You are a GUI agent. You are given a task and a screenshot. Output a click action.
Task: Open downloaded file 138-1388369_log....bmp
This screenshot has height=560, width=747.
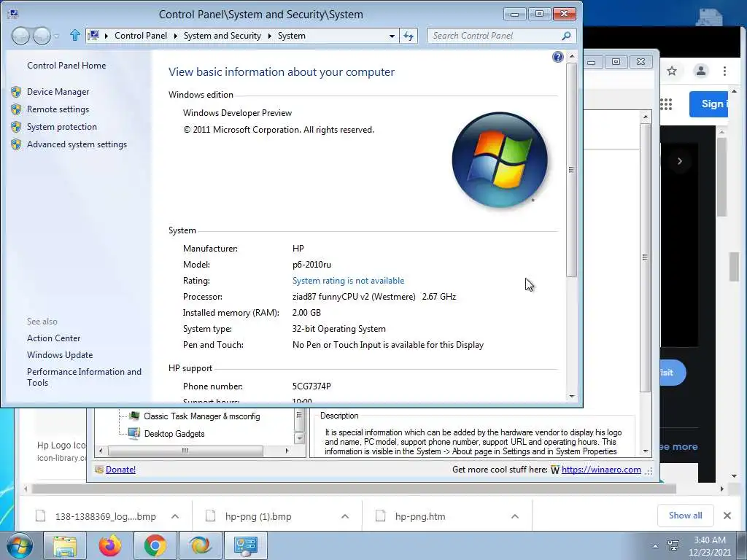click(x=105, y=516)
